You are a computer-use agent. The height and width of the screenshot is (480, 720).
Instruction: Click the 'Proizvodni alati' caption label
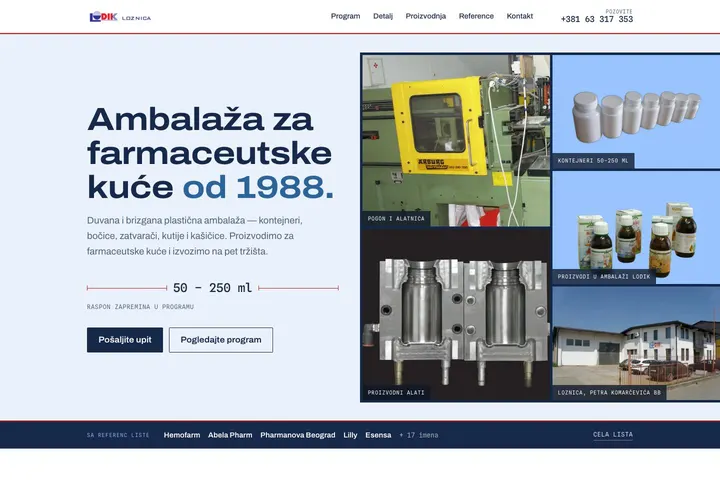[x=396, y=393]
